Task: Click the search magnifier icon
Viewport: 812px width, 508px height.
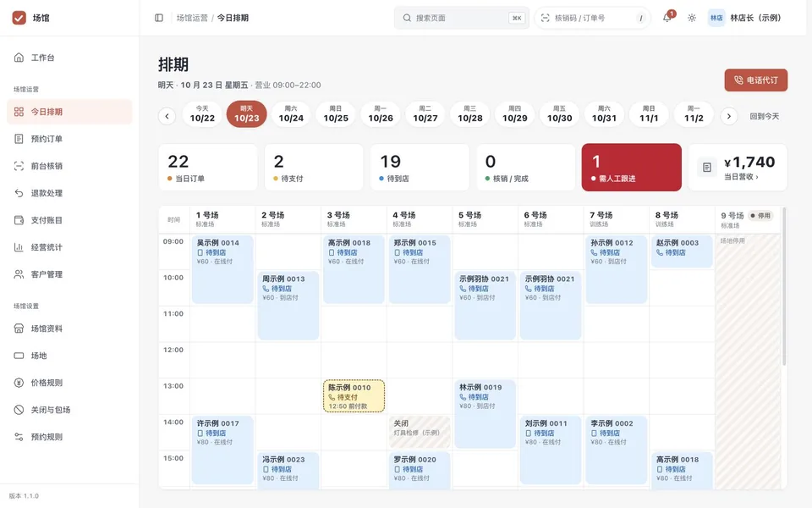Action: (x=407, y=18)
